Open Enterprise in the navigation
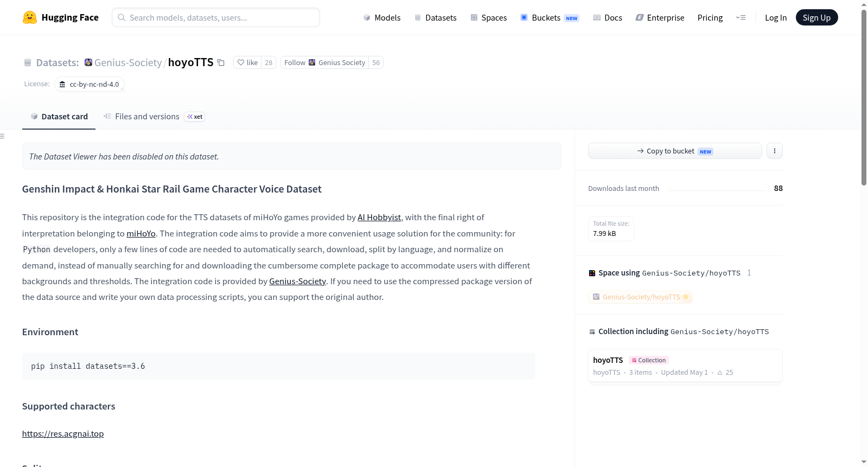The width and height of the screenshot is (868, 467). click(x=660, y=17)
